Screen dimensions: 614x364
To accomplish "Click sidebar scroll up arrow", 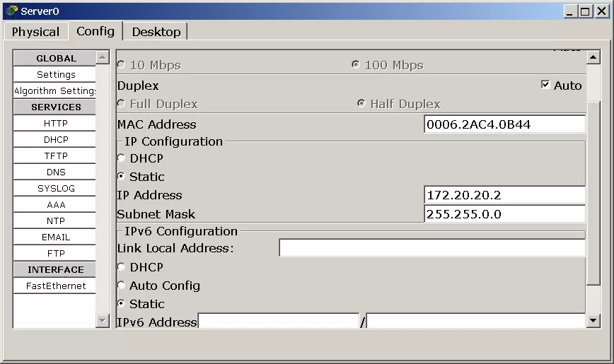I will point(102,57).
